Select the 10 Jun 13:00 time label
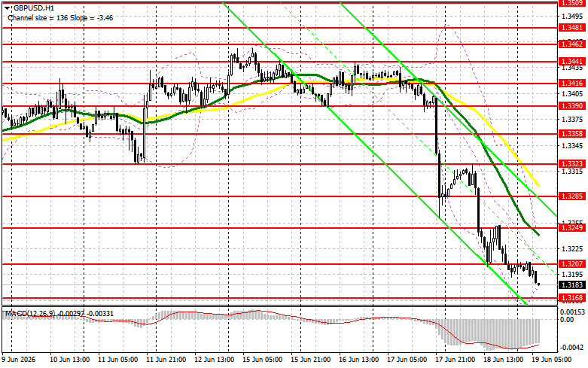 [70, 360]
